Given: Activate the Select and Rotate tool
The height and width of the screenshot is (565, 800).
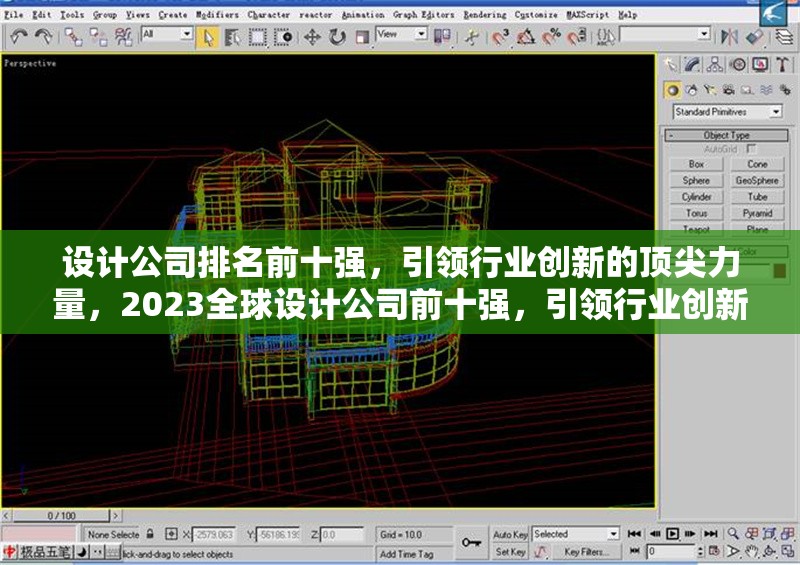Looking at the screenshot, I should click(337, 37).
